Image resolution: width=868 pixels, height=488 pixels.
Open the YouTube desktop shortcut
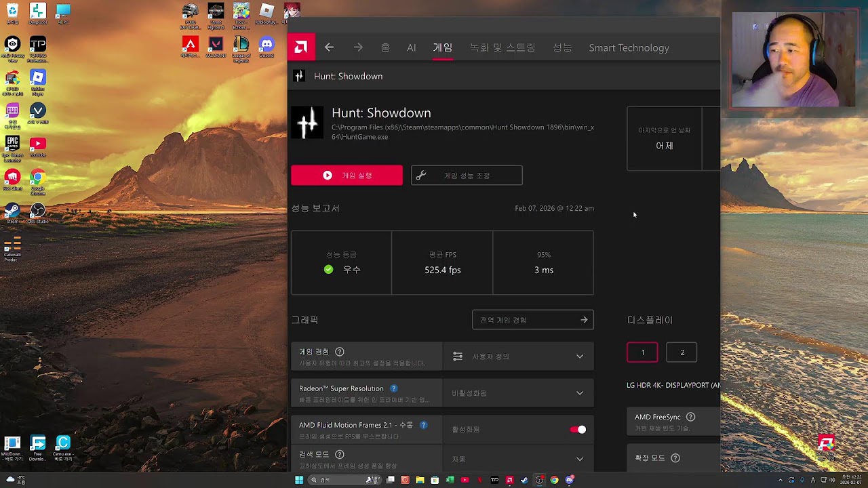click(37, 146)
